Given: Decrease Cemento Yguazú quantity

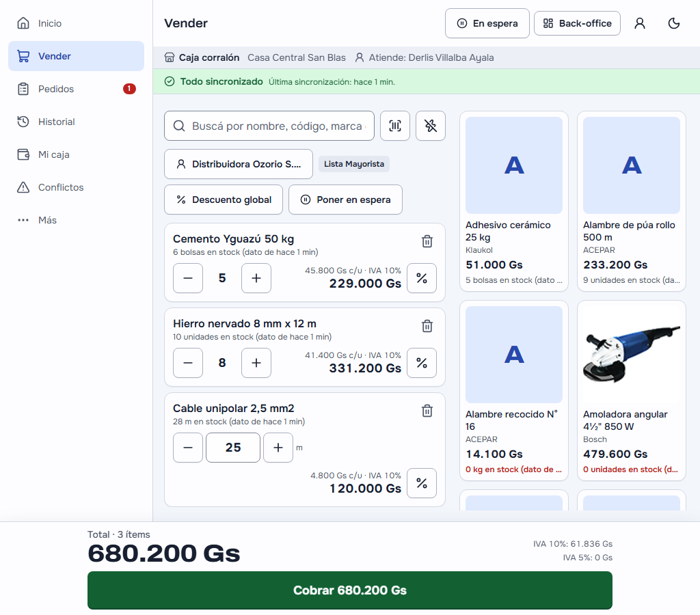Looking at the screenshot, I should tap(188, 278).
